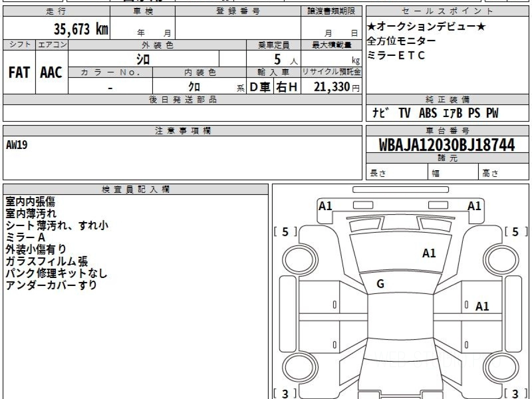The height and width of the screenshot is (399, 532).
Task: Click the エアコン header cell
Action: [x=52, y=45]
